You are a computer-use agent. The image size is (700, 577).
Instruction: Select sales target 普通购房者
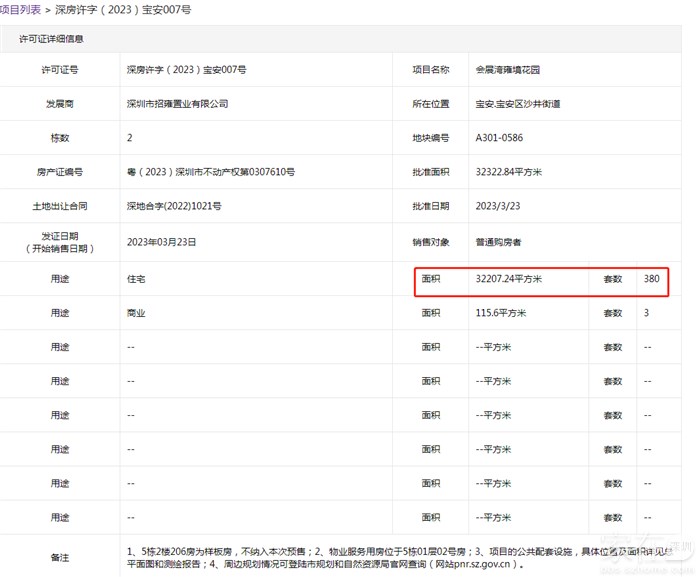(x=498, y=242)
